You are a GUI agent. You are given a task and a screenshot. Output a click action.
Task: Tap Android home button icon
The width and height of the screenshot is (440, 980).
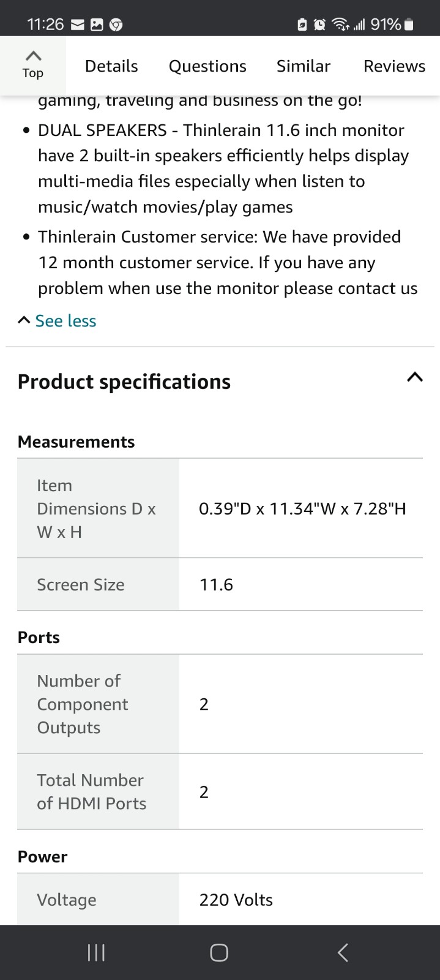click(x=219, y=952)
